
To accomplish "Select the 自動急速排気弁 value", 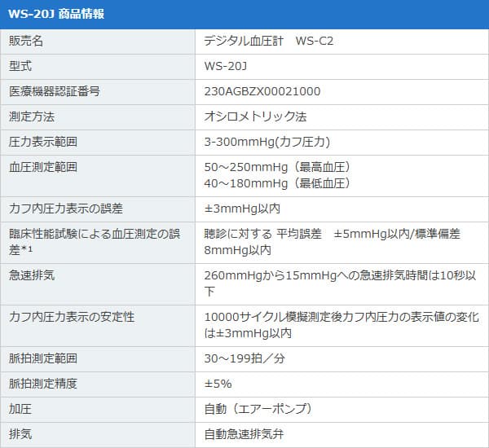I will click(x=244, y=433).
